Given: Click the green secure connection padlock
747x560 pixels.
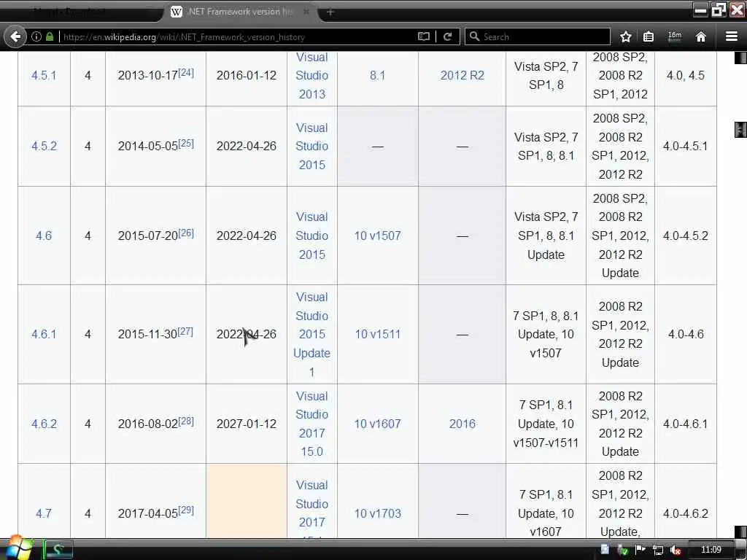Looking at the screenshot, I should point(50,36).
